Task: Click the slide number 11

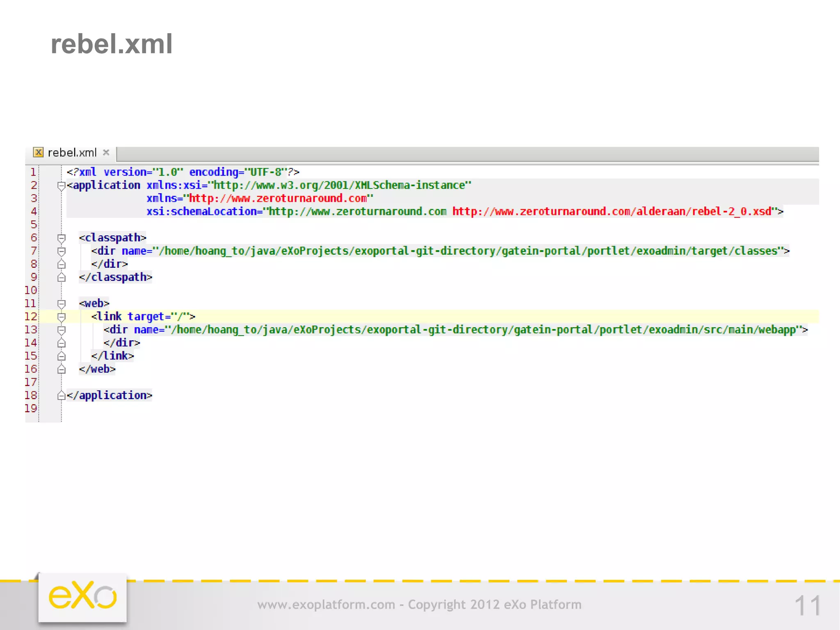Action: [x=808, y=605]
